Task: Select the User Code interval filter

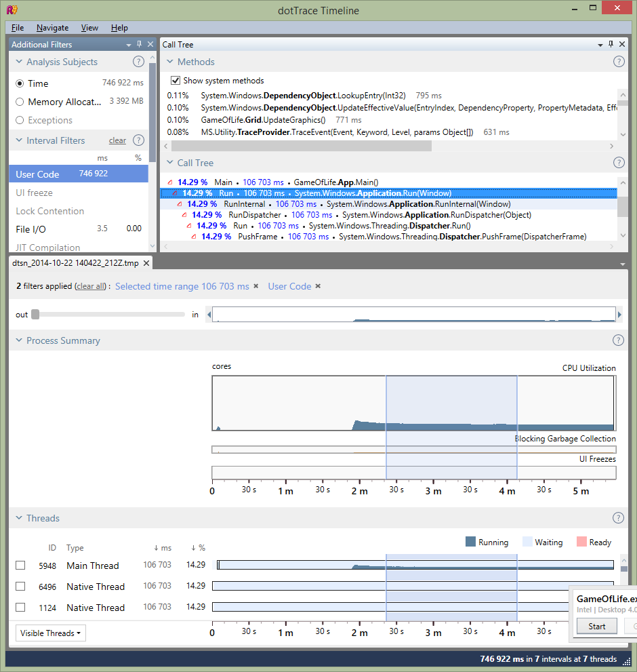Action: [79, 174]
